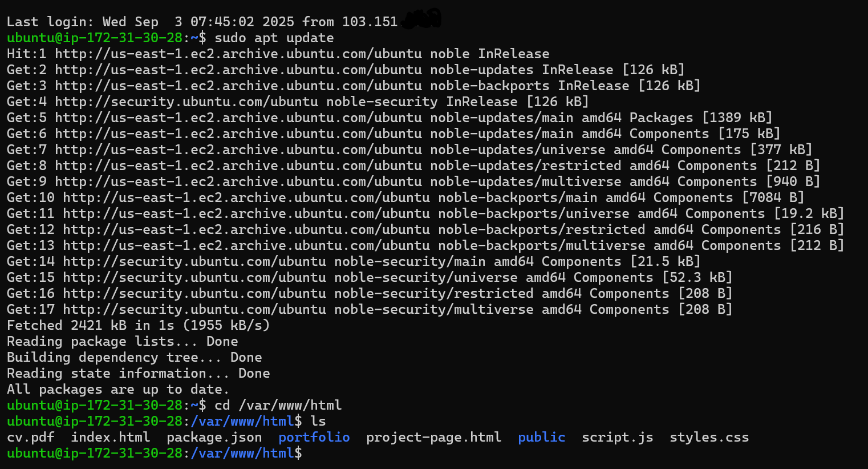The image size is (868, 469).
Task: Click the public directory name
Action: [542, 438]
